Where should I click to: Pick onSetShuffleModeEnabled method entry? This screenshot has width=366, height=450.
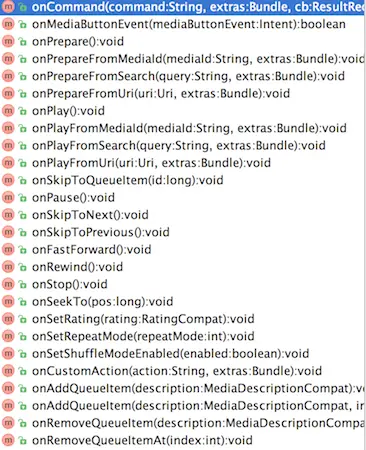click(x=182, y=353)
